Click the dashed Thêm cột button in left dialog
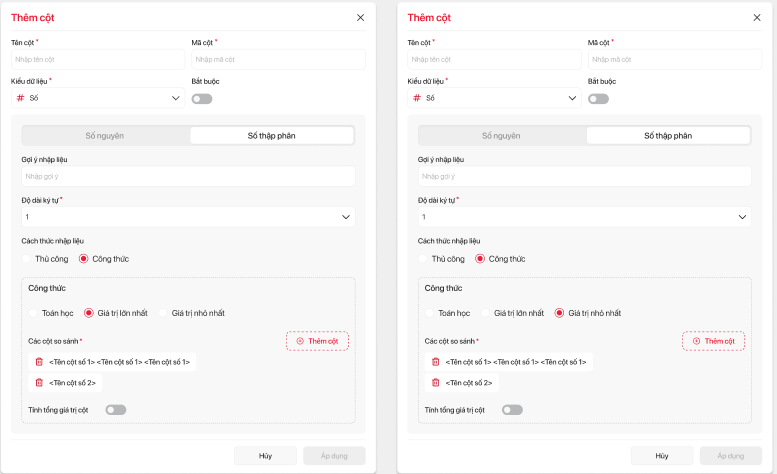Viewport: 777px width, 474px height. click(317, 341)
